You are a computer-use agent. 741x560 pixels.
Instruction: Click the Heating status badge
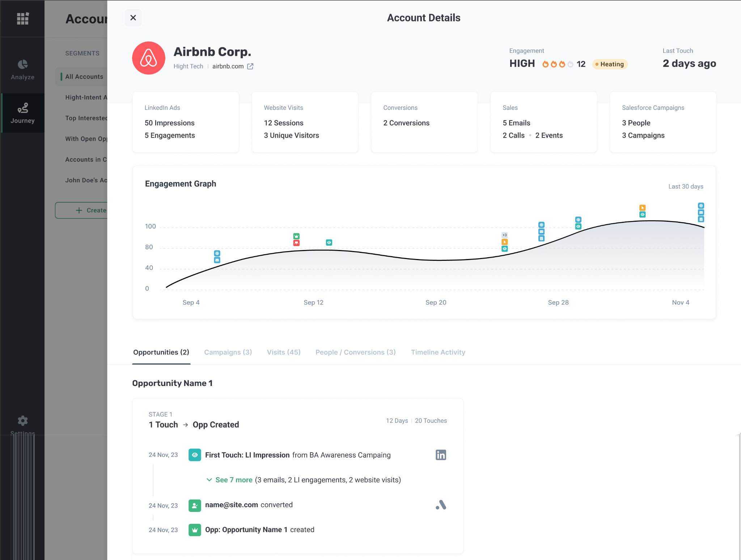click(x=610, y=64)
